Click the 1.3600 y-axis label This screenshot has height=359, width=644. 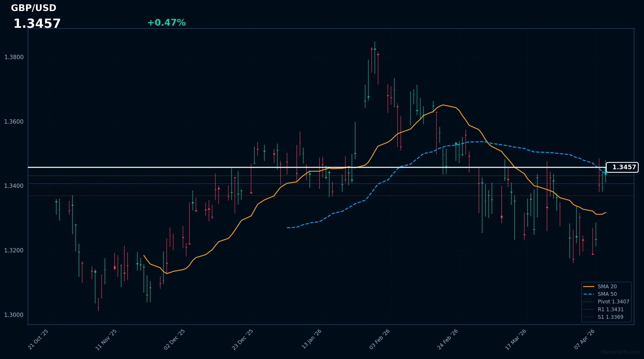[x=14, y=121]
